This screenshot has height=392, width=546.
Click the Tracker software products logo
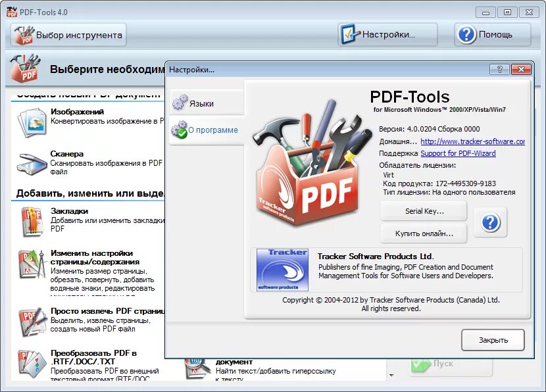click(x=282, y=270)
